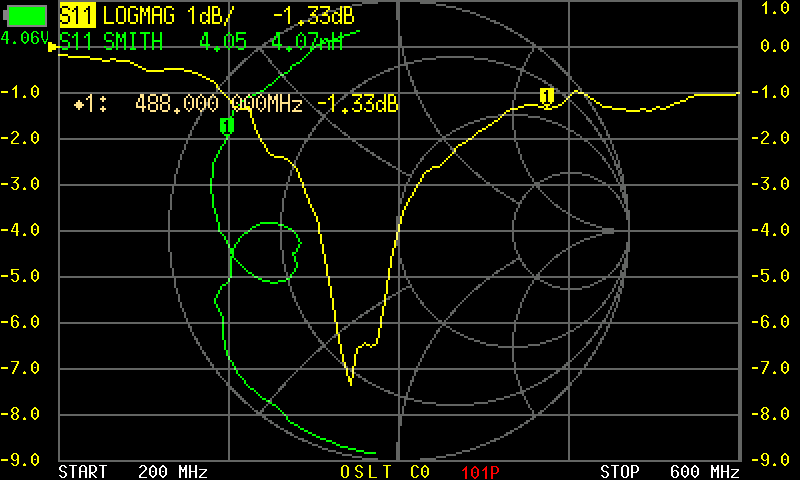
Task: Click the green Smith trace loop
Action: 268,252
